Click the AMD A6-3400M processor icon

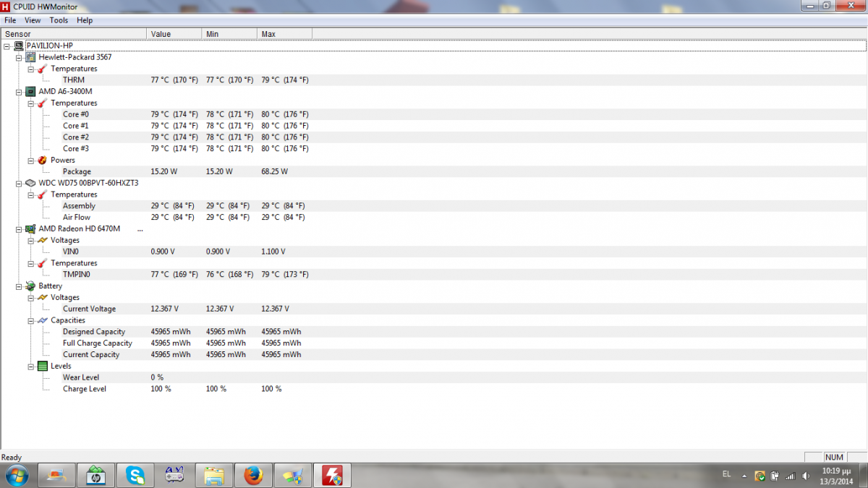[31, 92]
